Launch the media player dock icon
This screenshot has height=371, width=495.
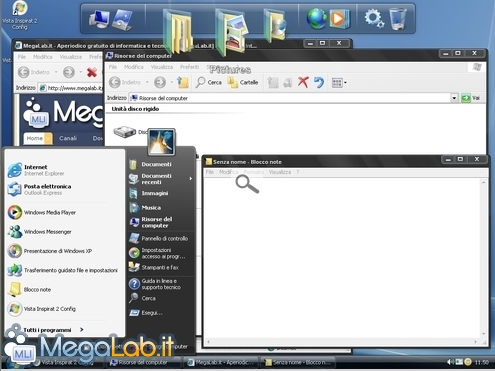pos(339,19)
